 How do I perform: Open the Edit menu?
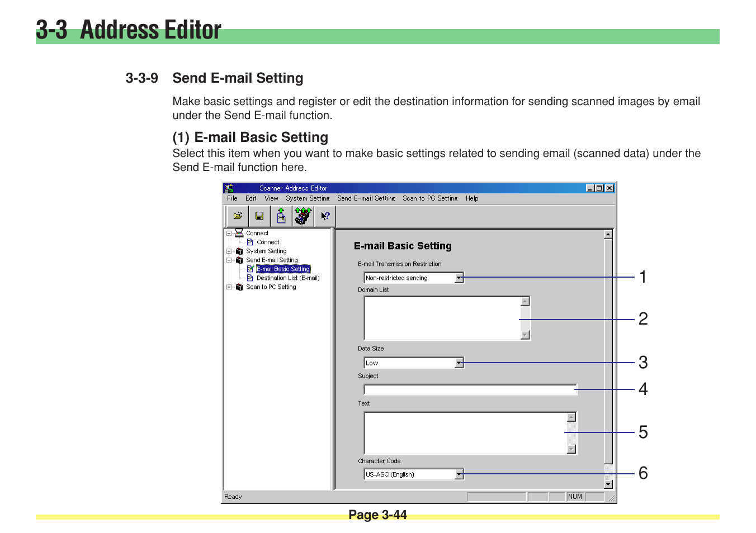[251, 198]
